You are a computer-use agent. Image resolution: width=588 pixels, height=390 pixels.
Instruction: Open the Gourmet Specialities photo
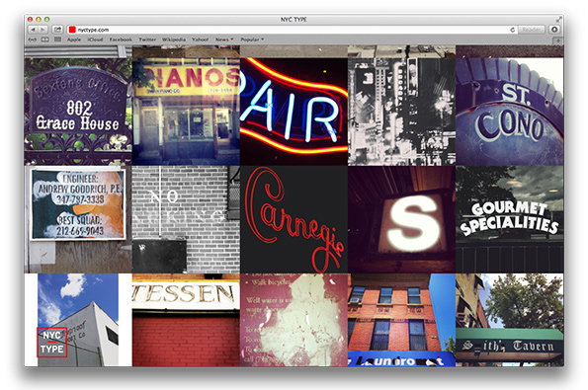click(x=510, y=219)
